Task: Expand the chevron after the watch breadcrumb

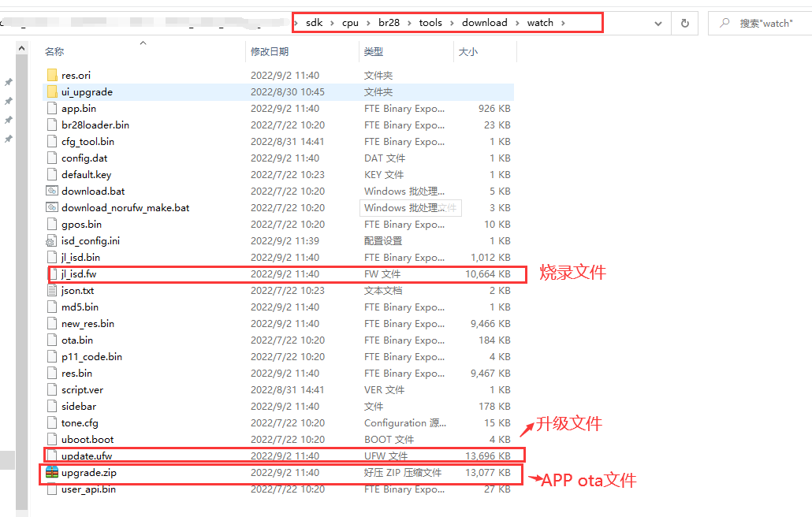Action: pos(563,23)
